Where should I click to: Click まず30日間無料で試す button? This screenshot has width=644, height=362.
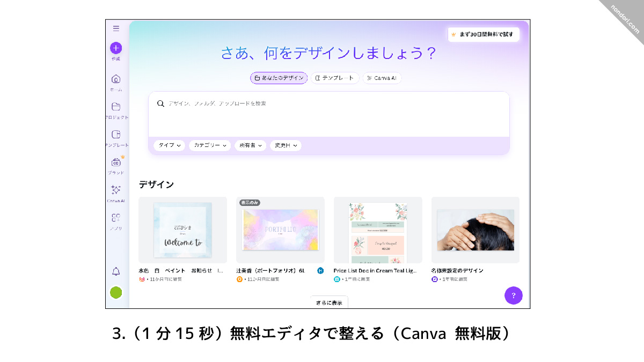click(x=484, y=34)
